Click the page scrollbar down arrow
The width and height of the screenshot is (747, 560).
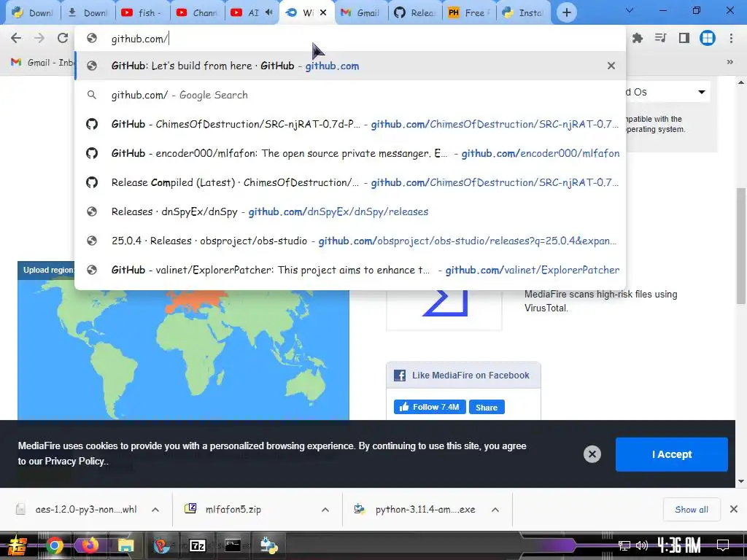741,481
